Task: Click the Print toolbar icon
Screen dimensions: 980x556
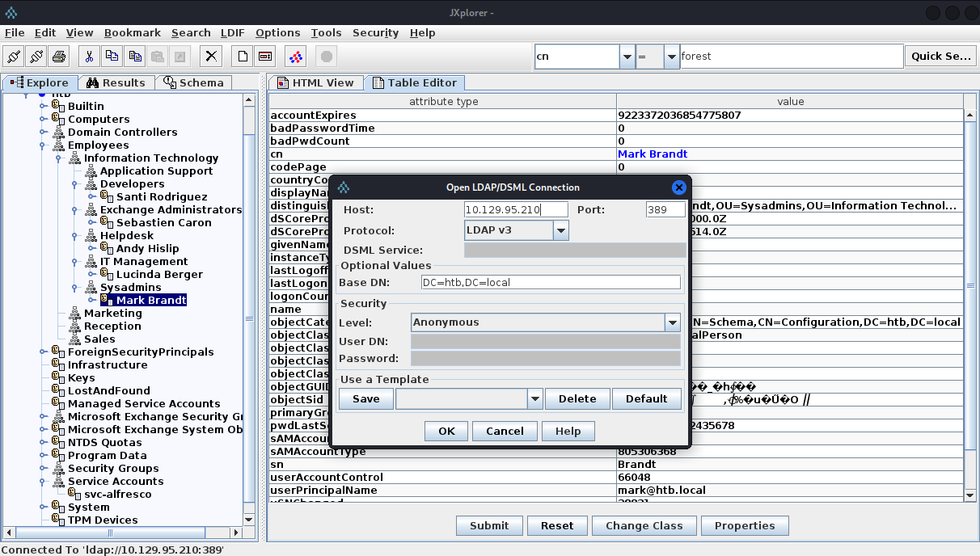Action: point(59,57)
